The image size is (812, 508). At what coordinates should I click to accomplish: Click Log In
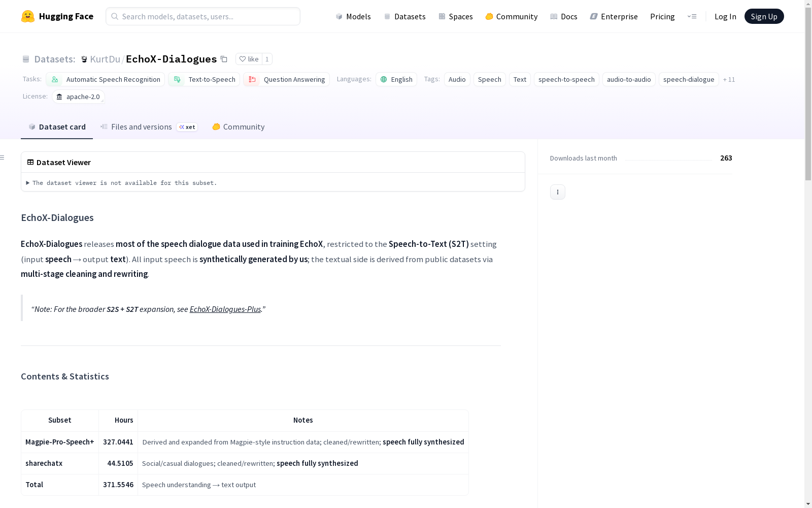(x=725, y=16)
